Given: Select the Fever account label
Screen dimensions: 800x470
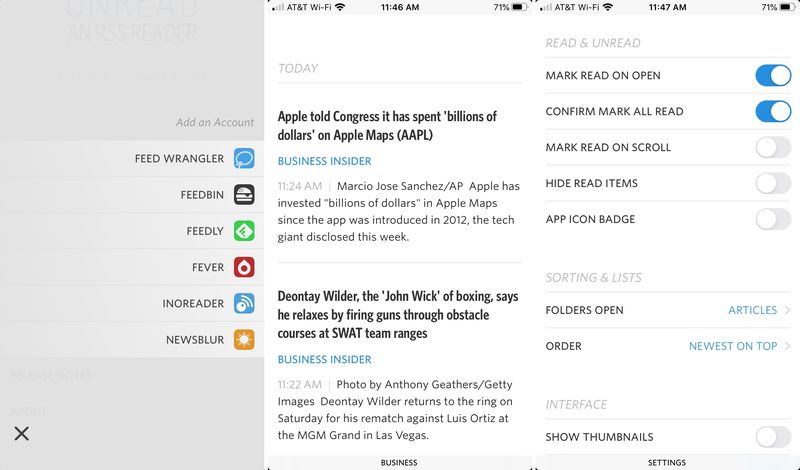Looking at the screenshot, I should [x=208, y=267].
